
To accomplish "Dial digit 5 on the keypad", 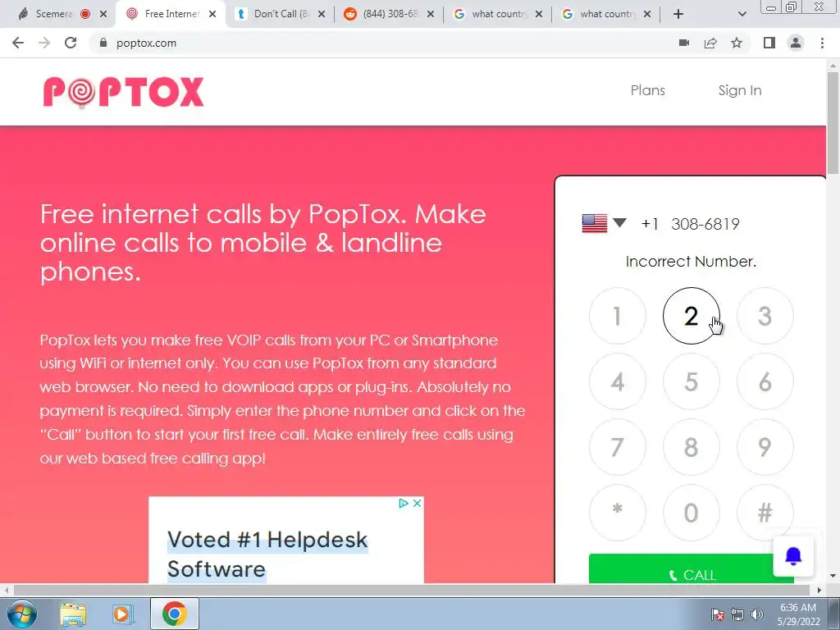I will (691, 381).
